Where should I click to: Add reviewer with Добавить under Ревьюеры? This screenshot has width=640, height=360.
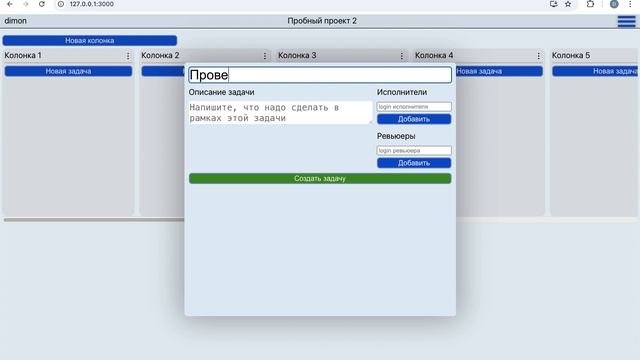point(414,163)
